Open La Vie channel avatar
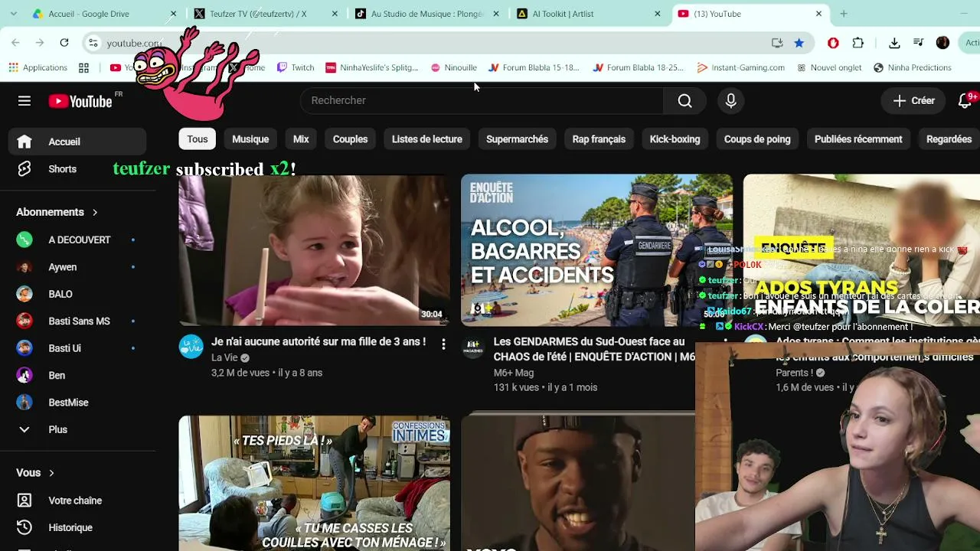The image size is (980, 551). [x=191, y=347]
